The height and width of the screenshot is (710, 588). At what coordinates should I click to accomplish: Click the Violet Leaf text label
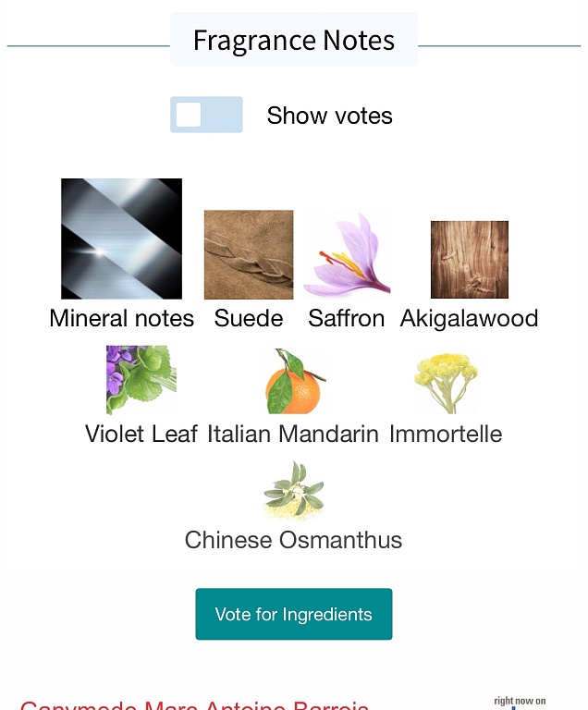click(x=141, y=434)
